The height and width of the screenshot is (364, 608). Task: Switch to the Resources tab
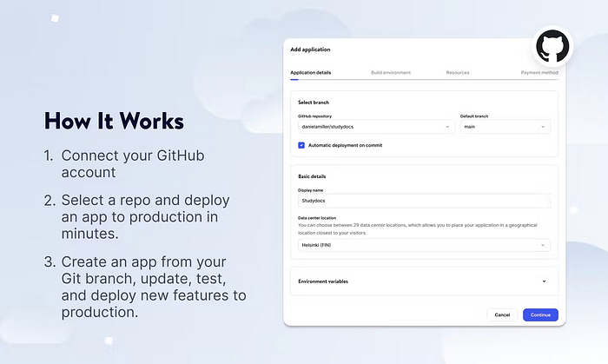[x=458, y=72]
